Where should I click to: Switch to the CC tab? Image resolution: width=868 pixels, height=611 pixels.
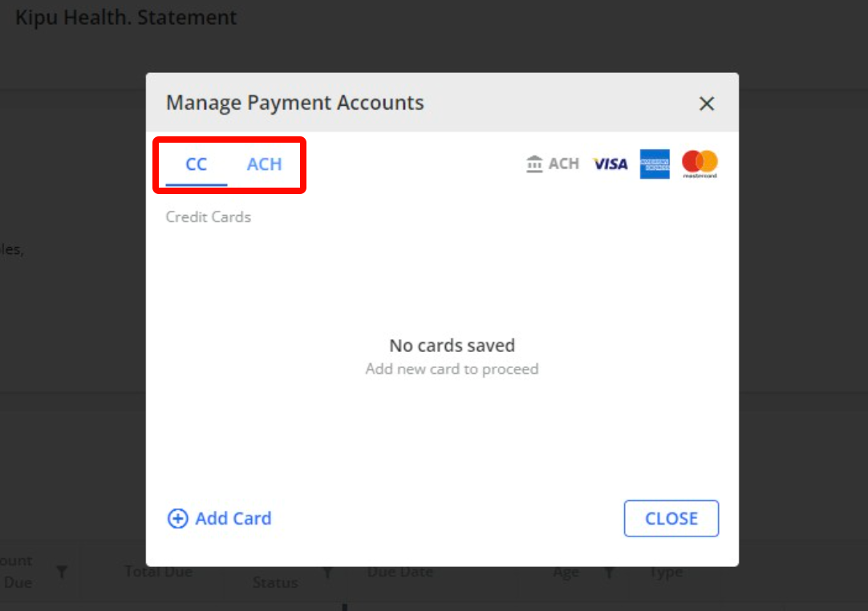(x=196, y=164)
